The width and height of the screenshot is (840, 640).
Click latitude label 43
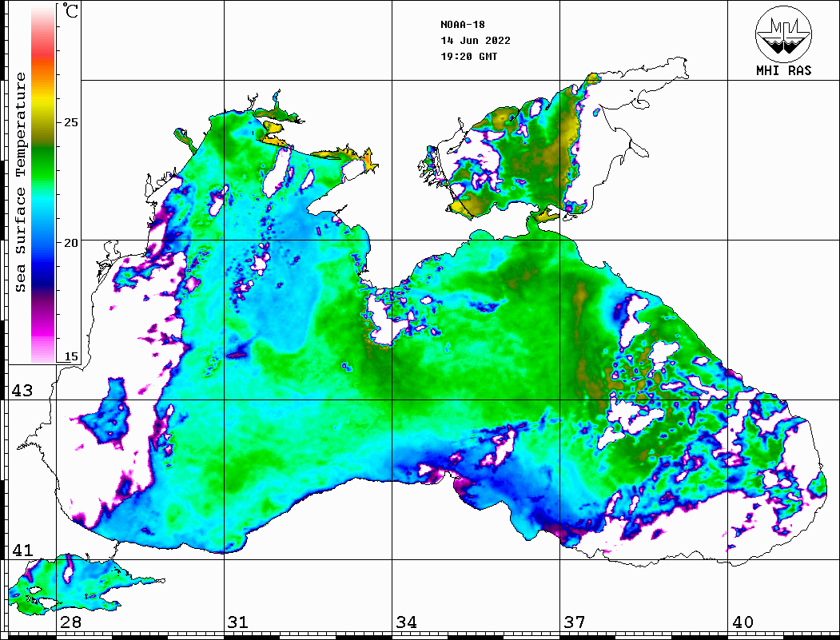22,391
